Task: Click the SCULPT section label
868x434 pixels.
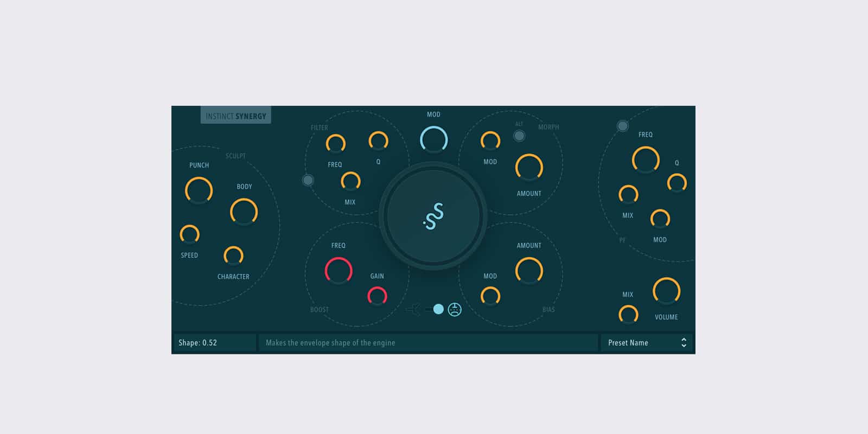Action: coord(235,156)
